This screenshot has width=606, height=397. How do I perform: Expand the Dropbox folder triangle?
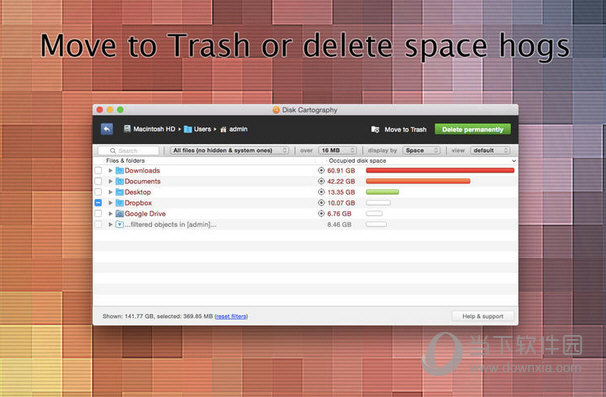(110, 203)
